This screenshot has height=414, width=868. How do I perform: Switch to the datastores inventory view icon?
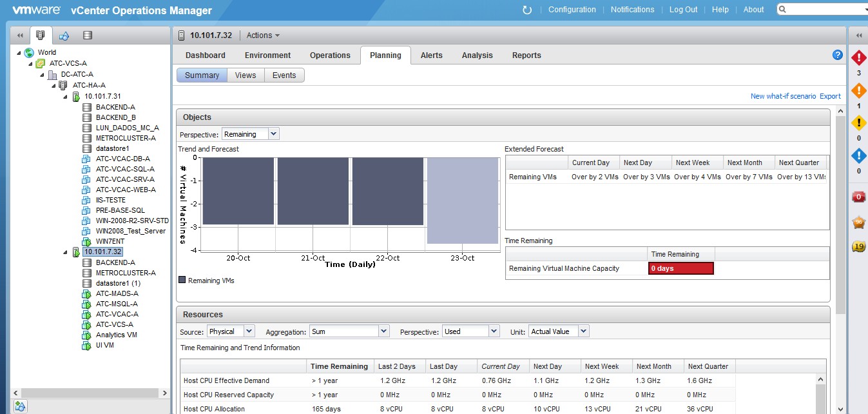click(x=88, y=35)
